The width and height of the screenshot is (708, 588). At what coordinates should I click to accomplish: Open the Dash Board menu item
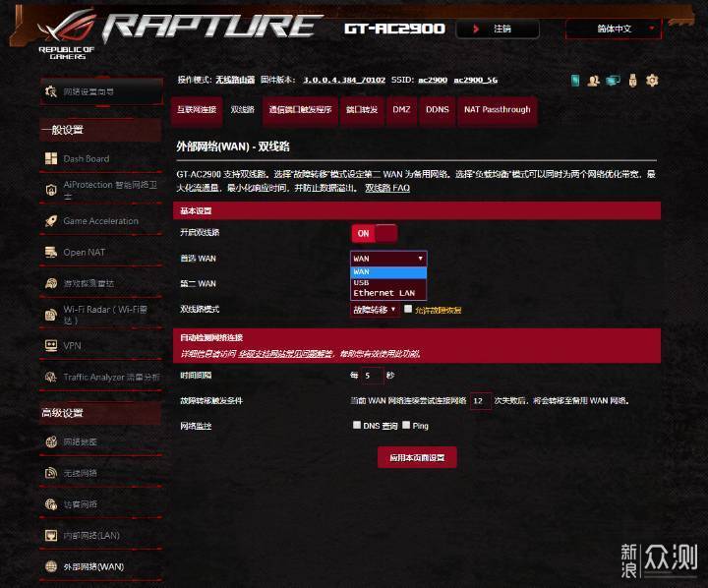pos(100,158)
